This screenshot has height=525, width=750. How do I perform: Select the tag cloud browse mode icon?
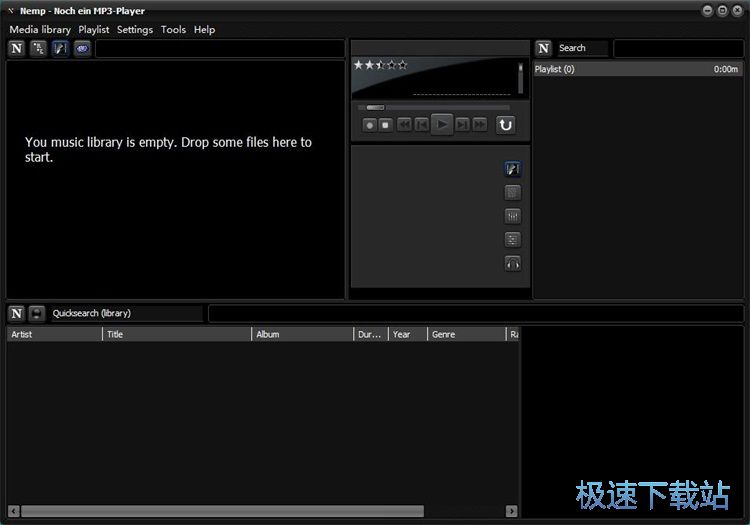coord(82,48)
